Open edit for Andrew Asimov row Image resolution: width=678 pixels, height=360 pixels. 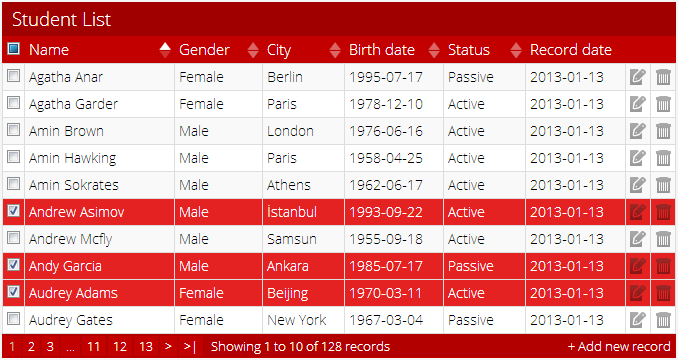pos(637,212)
